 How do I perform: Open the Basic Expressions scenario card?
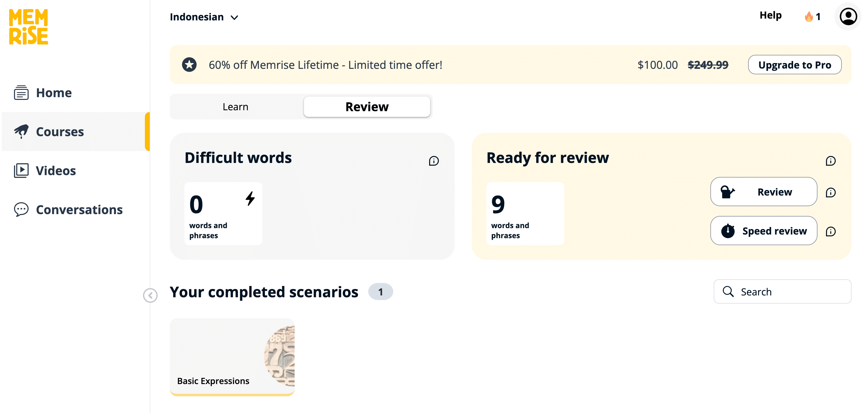click(x=232, y=356)
